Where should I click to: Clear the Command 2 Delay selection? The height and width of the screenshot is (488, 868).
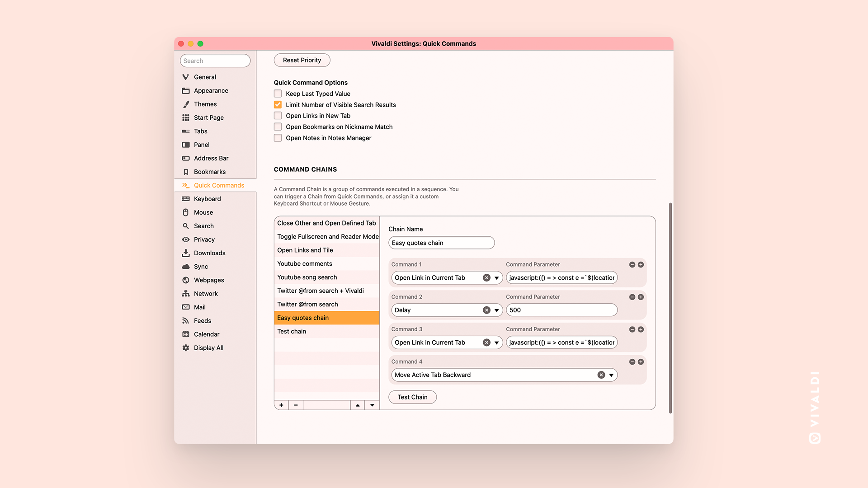(486, 310)
